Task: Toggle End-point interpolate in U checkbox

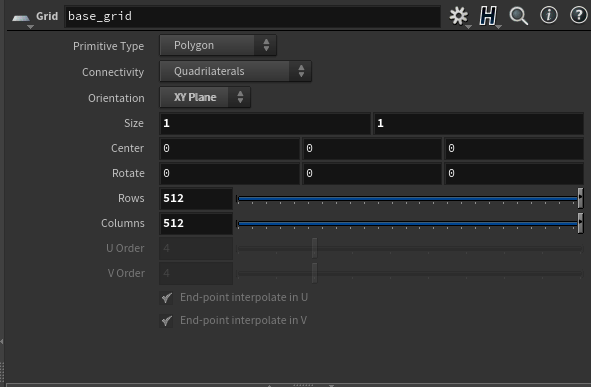Action: tap(166, 298)
